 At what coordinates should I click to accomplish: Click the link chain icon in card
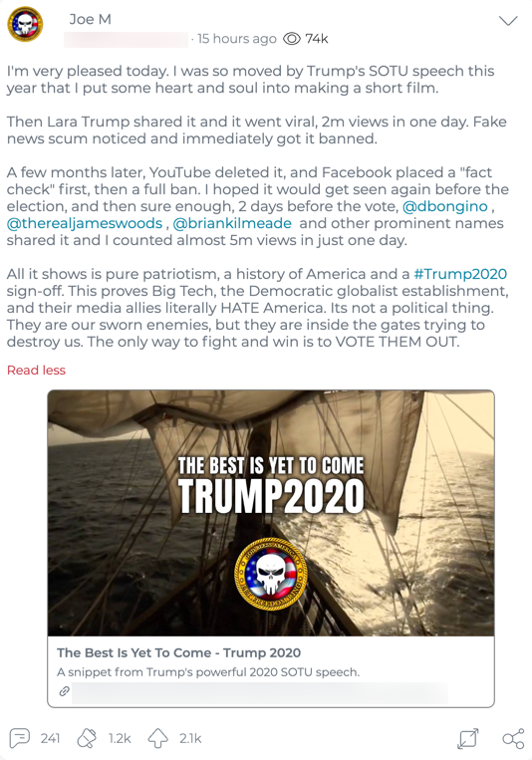coord(64,691)
